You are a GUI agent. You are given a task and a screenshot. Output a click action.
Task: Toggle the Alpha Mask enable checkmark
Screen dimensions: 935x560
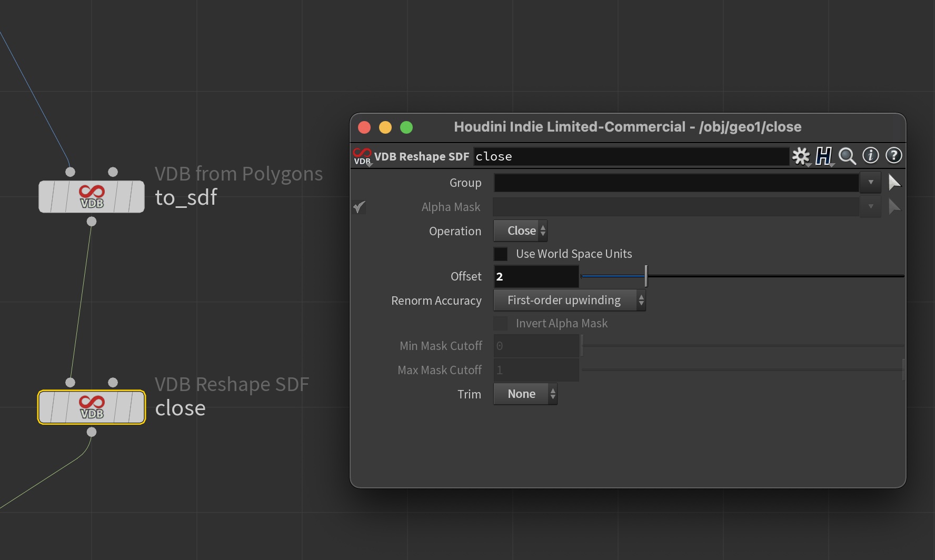pos(359,207)
